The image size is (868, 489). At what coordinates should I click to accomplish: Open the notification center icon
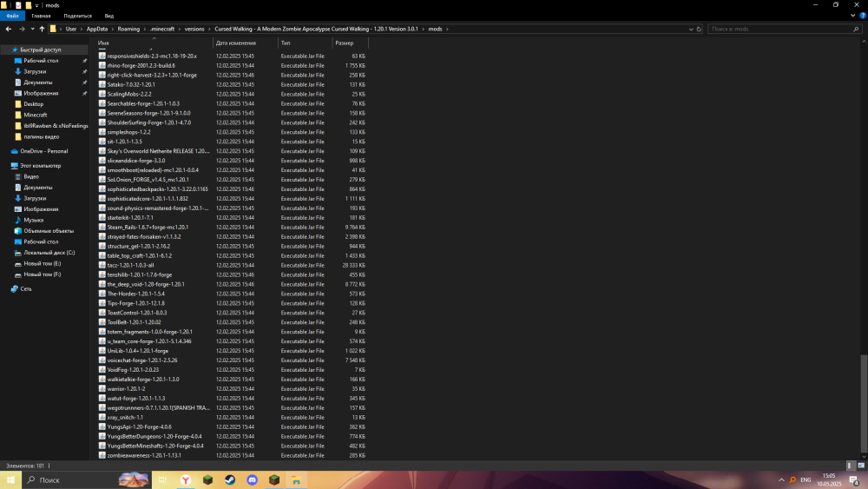pos(854,480)
